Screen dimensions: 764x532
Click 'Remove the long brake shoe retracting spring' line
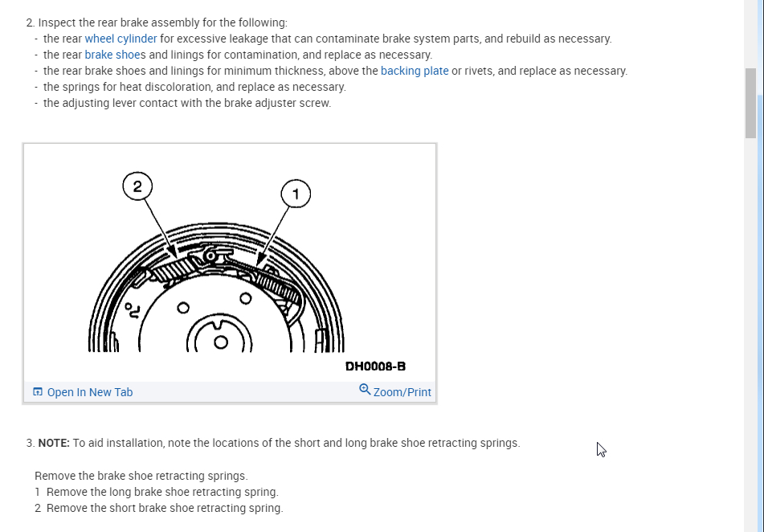pos(162,492)
